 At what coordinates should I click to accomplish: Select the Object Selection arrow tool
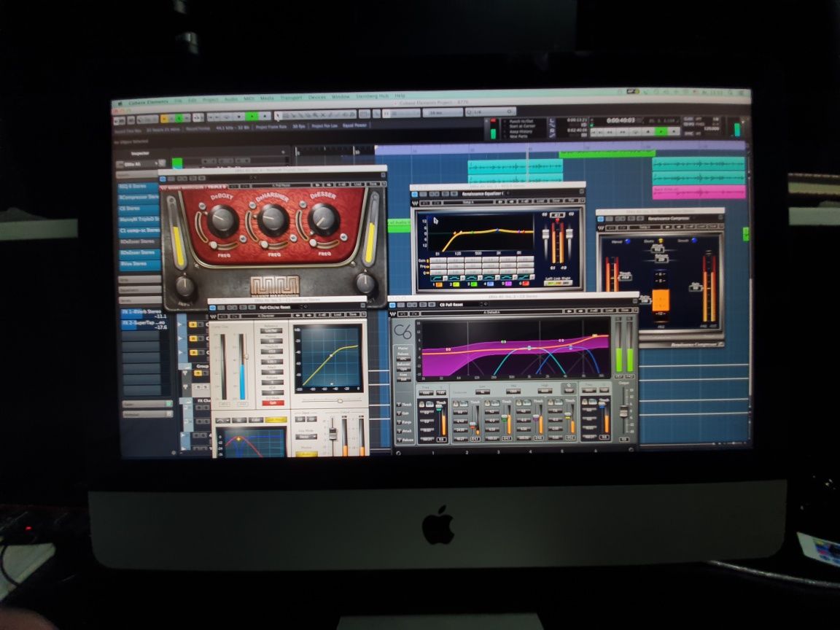(x=278, y=116)
